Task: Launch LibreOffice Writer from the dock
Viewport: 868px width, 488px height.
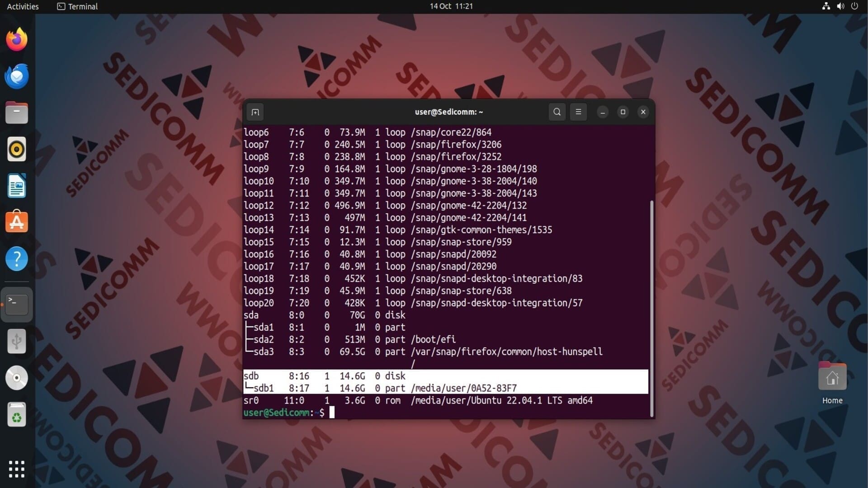Action: click(x=17, y=186)
